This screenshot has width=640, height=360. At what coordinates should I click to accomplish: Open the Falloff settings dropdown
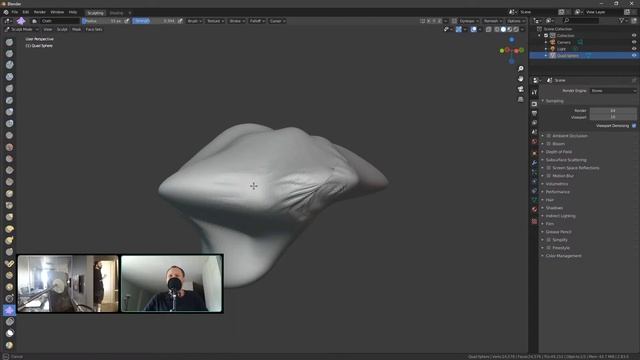[257, 21]
